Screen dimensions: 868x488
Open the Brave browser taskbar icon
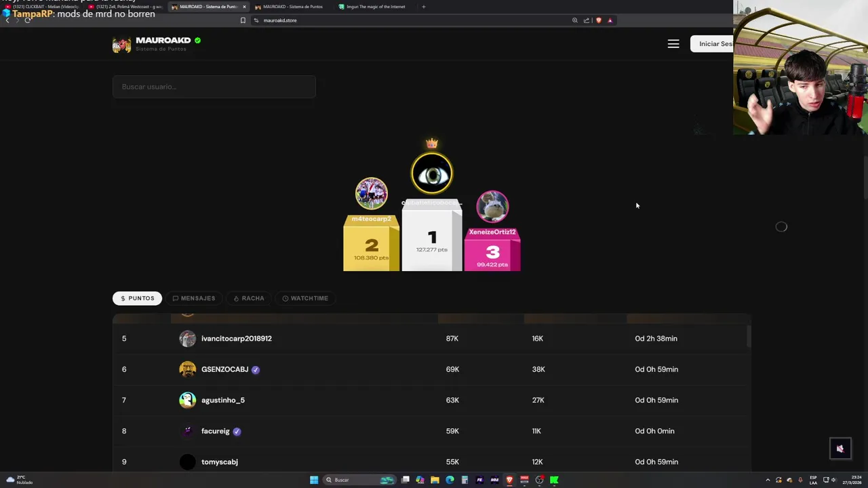tap(509, 480)
